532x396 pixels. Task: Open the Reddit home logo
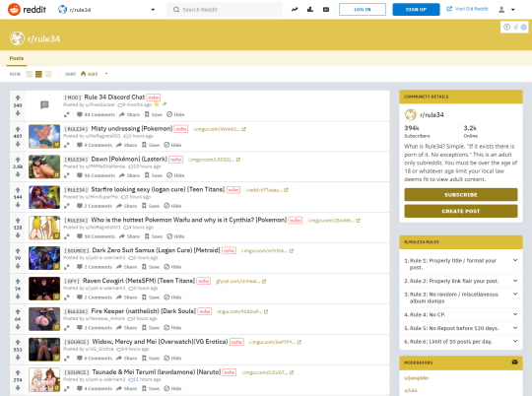click(28, 10)
